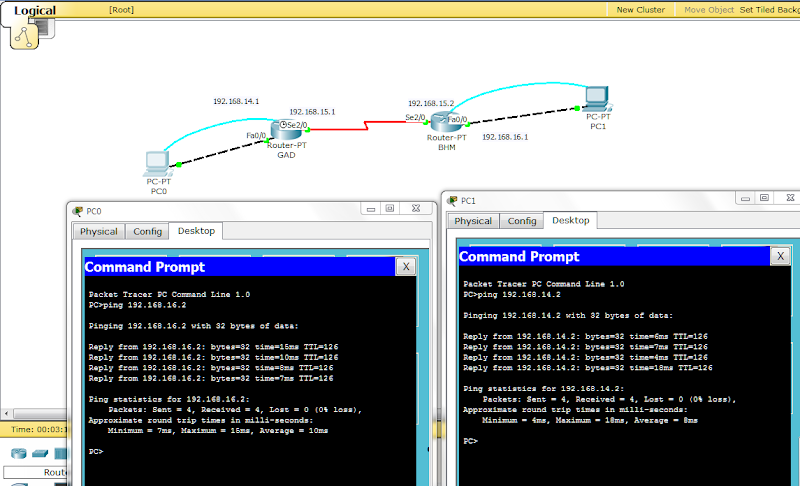Click the 192.168.15.1 address label
Screen dimensions: 800x486
[312, 112]
